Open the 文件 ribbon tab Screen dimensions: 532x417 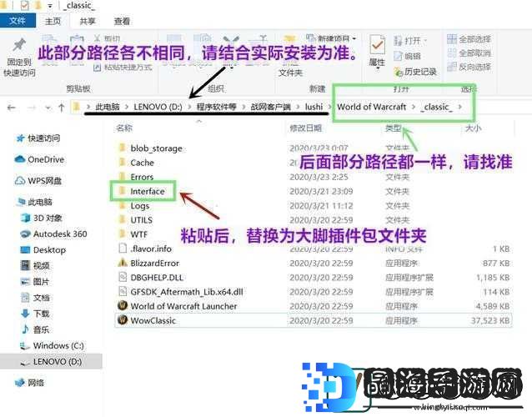[x=18, y=21]
